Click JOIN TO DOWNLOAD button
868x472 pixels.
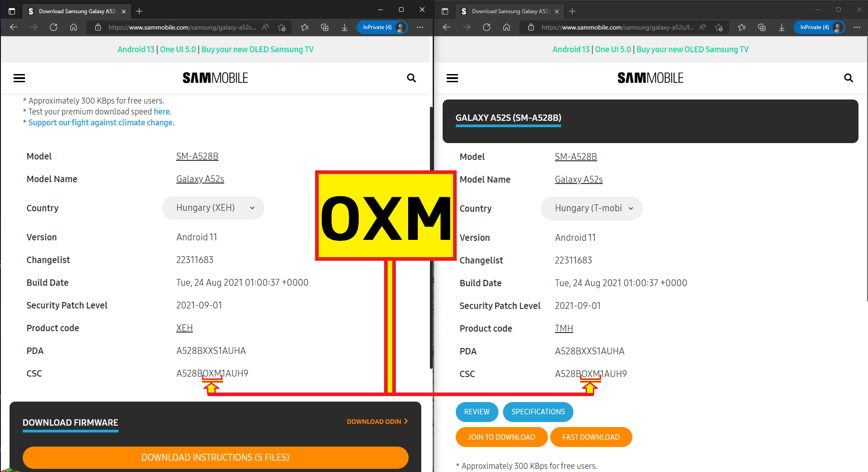502,437
